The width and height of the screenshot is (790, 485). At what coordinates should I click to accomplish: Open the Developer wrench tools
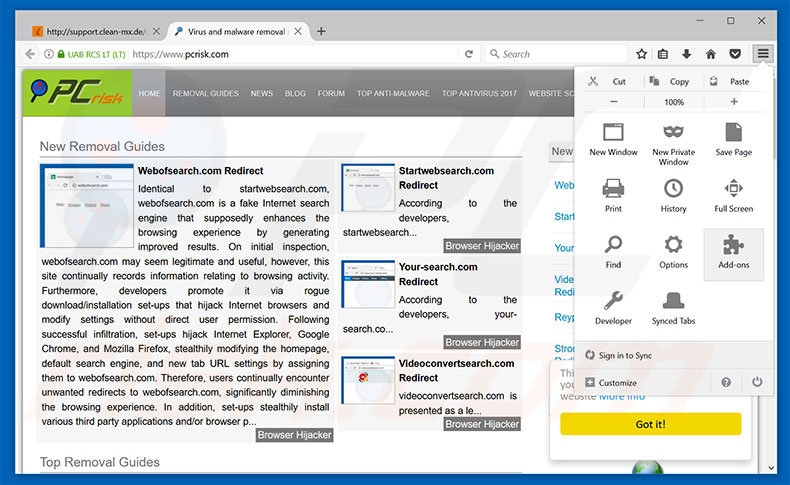[613, 308]
